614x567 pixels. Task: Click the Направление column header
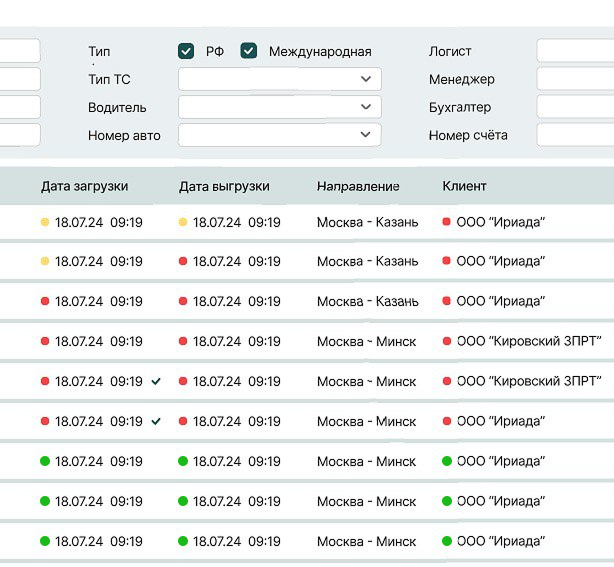358,186
